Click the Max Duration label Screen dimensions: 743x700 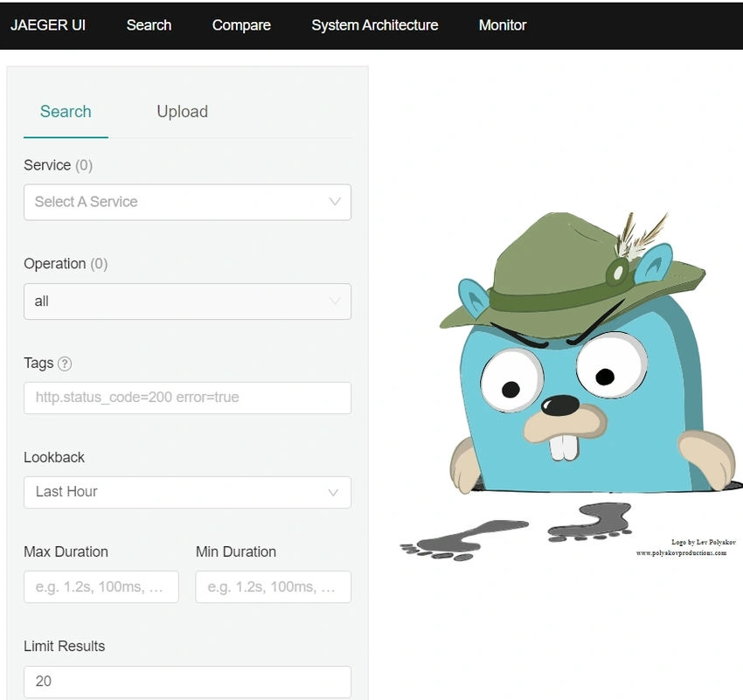pyautogui.click(x=66, y=551)
